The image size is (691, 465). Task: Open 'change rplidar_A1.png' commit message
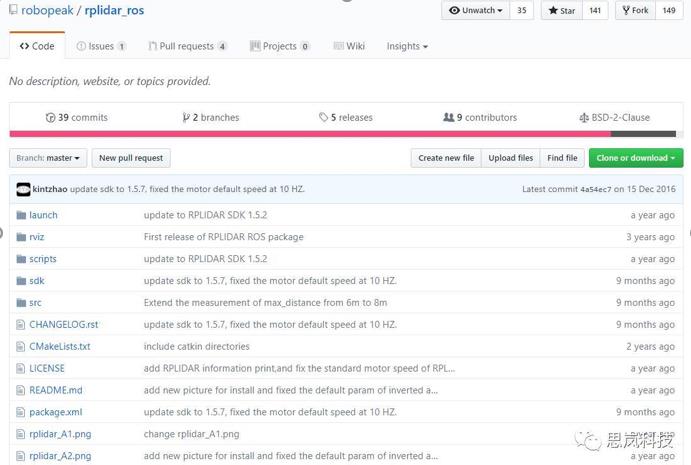click(x=191, y=434)
